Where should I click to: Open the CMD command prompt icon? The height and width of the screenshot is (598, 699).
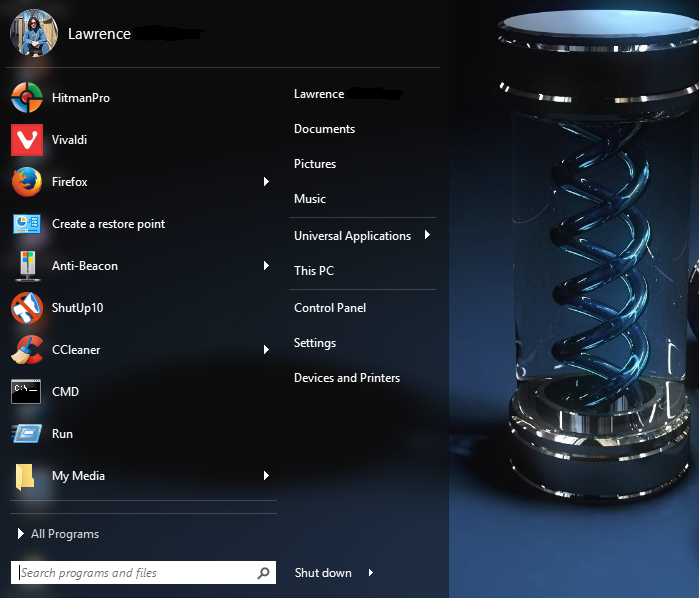[x=26, y=392]
